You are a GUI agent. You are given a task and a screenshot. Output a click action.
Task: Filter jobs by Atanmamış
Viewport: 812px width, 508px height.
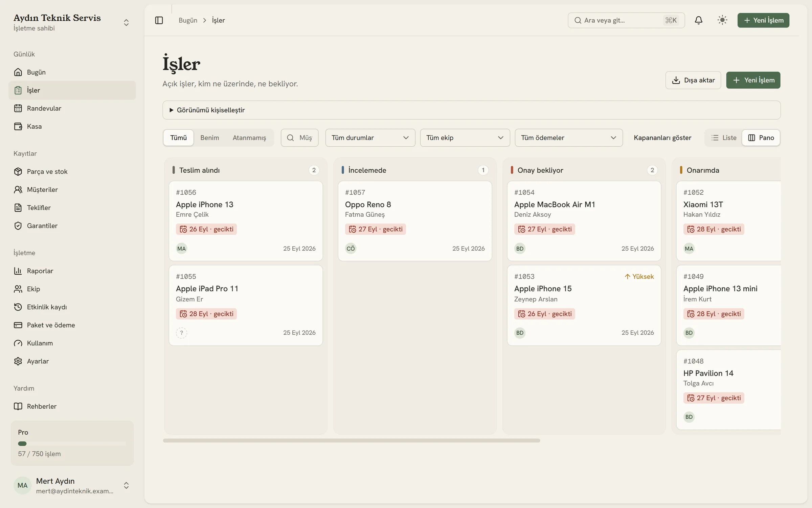249,138
